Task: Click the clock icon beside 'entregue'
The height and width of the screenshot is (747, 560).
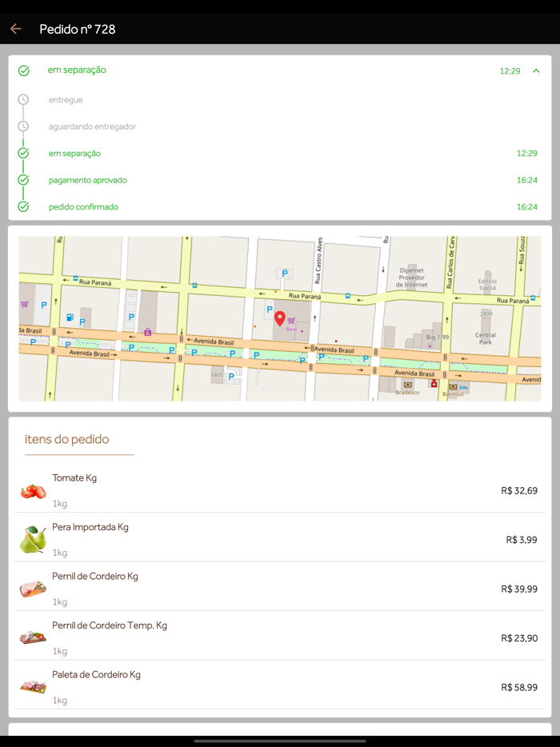Action: pos(23,99)
